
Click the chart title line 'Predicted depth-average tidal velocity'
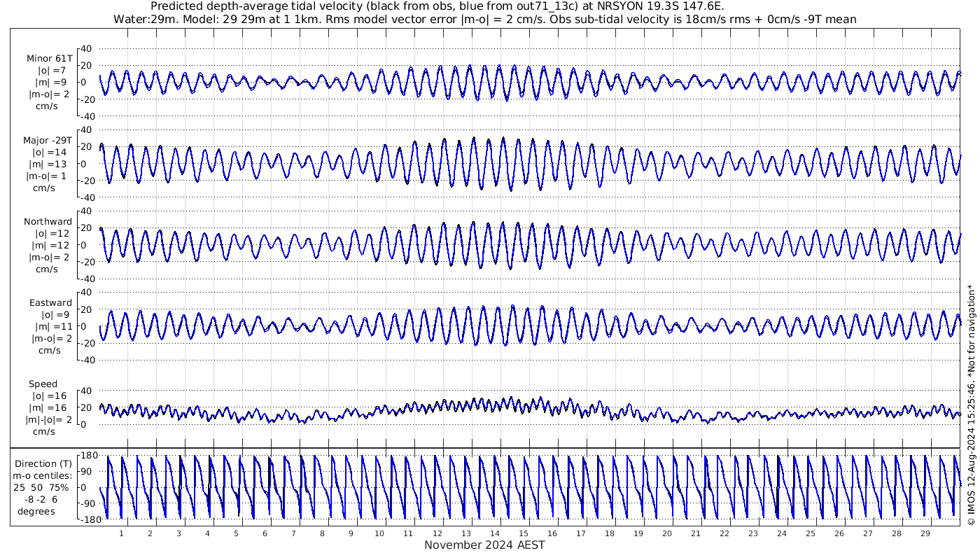coord(437,6)
